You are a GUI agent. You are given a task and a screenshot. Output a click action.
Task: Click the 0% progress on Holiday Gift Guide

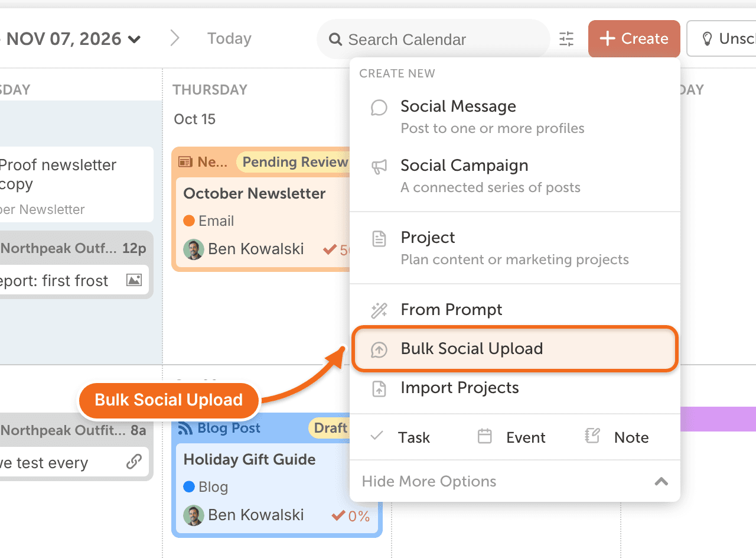pyautogui.click(x=351, y=516)
